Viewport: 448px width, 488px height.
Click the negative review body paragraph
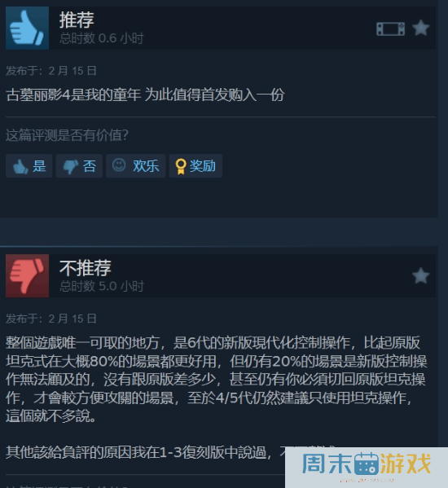pyautogui.click(x=216, y=380)
